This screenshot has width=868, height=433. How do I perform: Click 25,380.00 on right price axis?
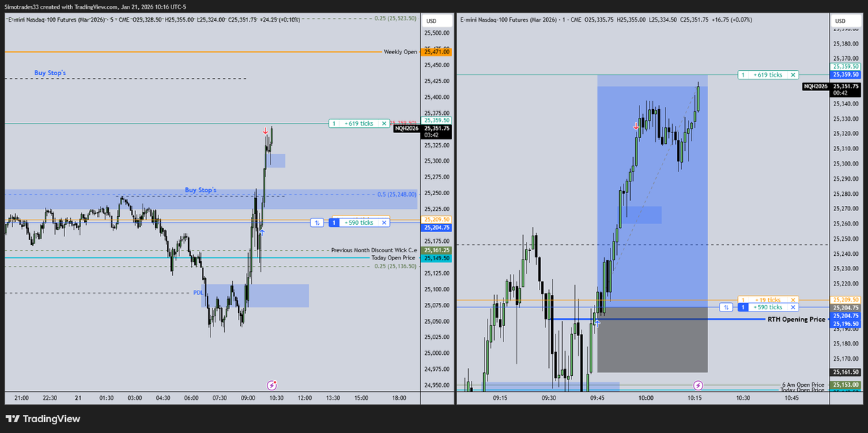pyautogui.click(x=844, y=44)
